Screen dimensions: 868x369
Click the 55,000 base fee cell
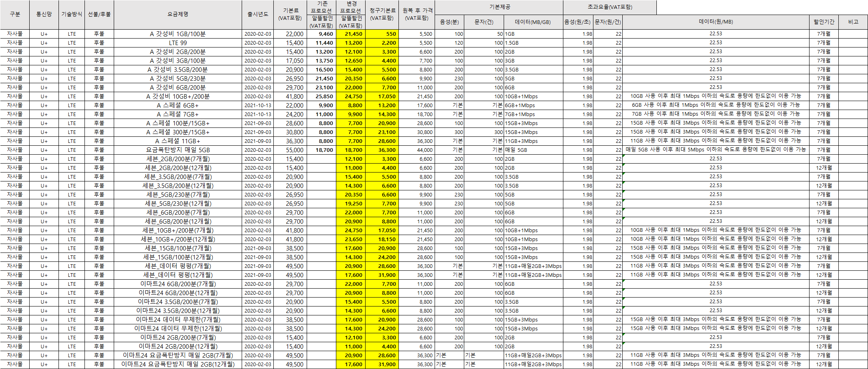click(x=290, y=150)
